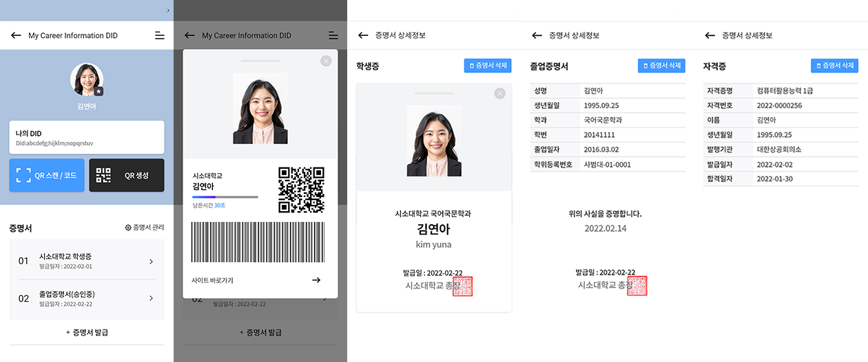868x362 pixels.
Task: Tap 남은시간 30초 label
Action: 209,205
